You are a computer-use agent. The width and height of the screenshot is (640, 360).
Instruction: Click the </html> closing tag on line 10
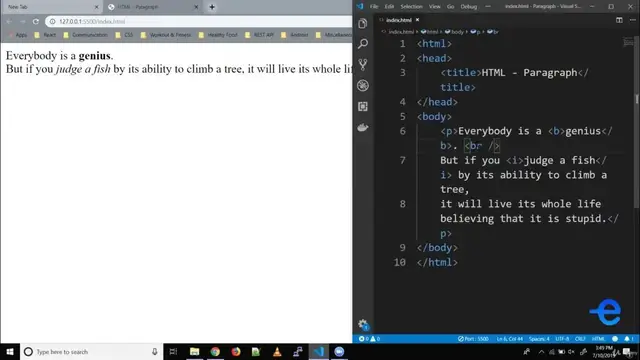click(x=437, y=262)
